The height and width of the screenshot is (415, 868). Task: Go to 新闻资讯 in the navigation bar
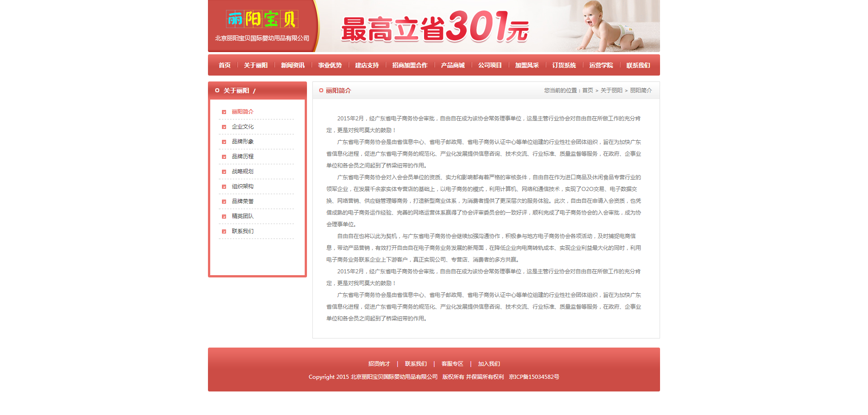[292, 65]
